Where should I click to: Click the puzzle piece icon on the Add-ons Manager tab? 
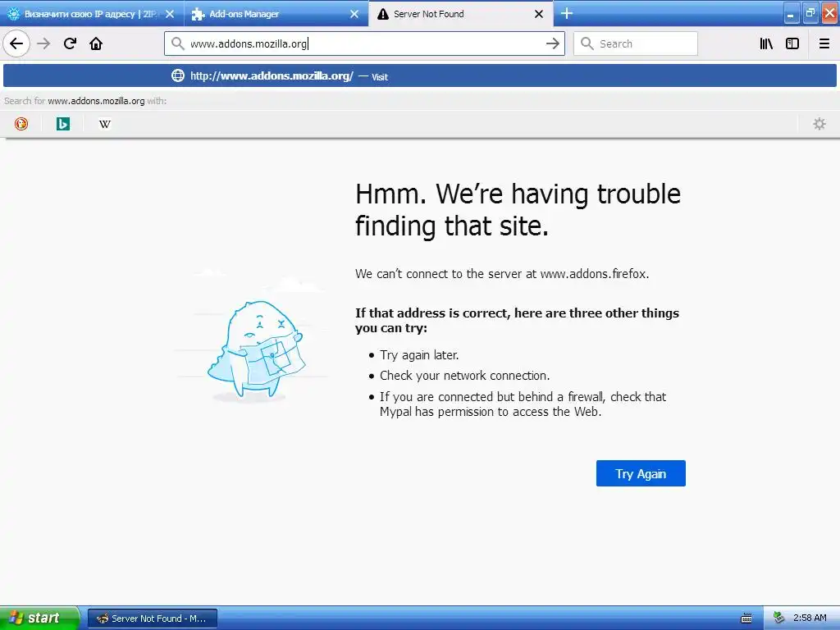coord(198,15)
